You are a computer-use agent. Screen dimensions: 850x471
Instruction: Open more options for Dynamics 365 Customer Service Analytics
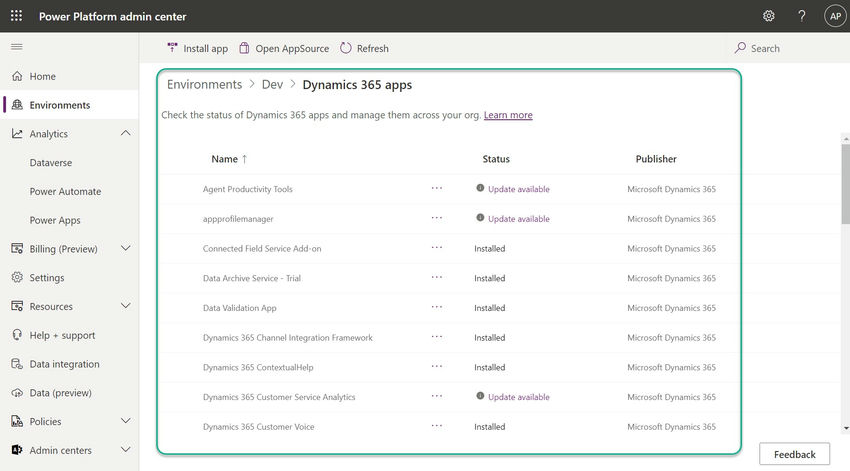437,396
